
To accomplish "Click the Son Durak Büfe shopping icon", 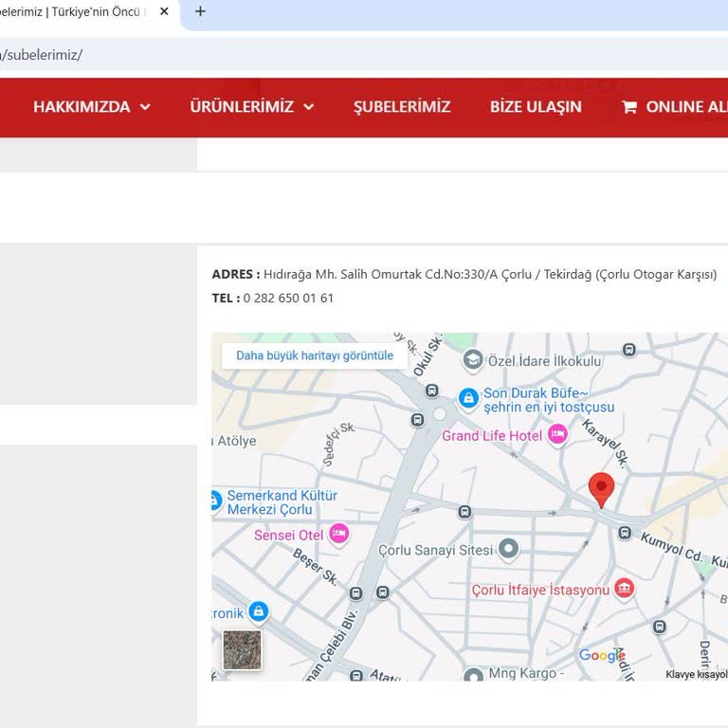I will [x=468, y=398].
